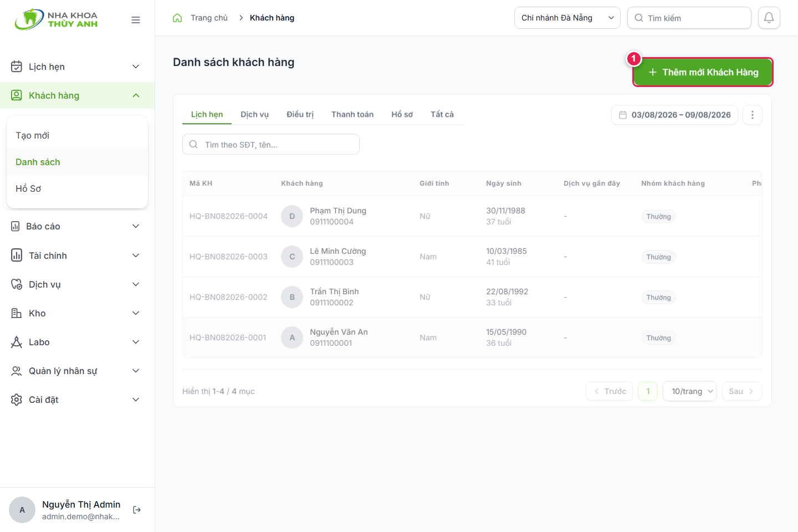Click the Lịch hẹn calendar sidebar icon
Image resolution: width=798 pixels, height=532 pixels.
coord(17,66)
